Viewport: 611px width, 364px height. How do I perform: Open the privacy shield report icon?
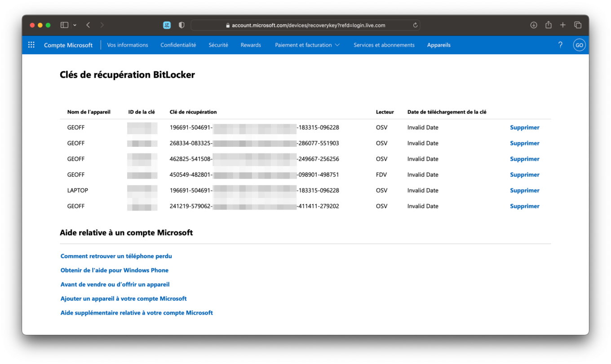pos(182,25)
